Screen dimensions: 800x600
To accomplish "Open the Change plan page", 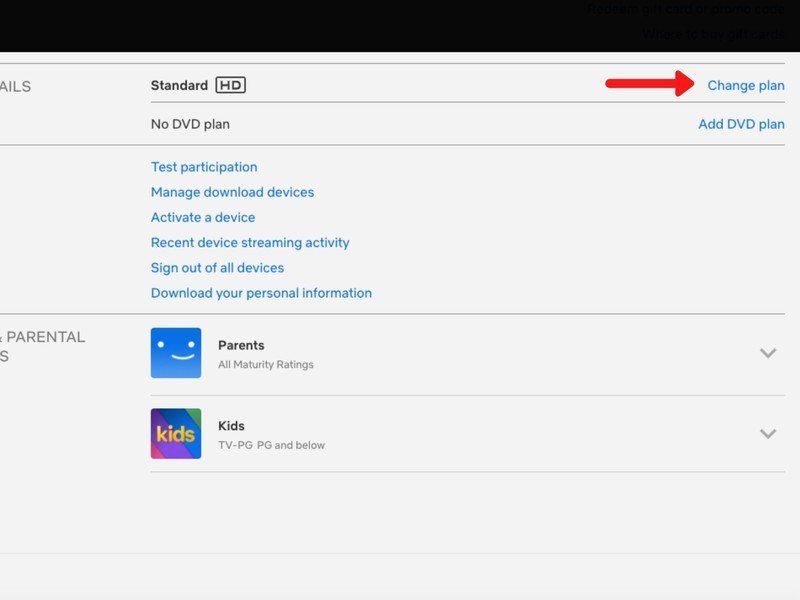I will coord(744,86).
